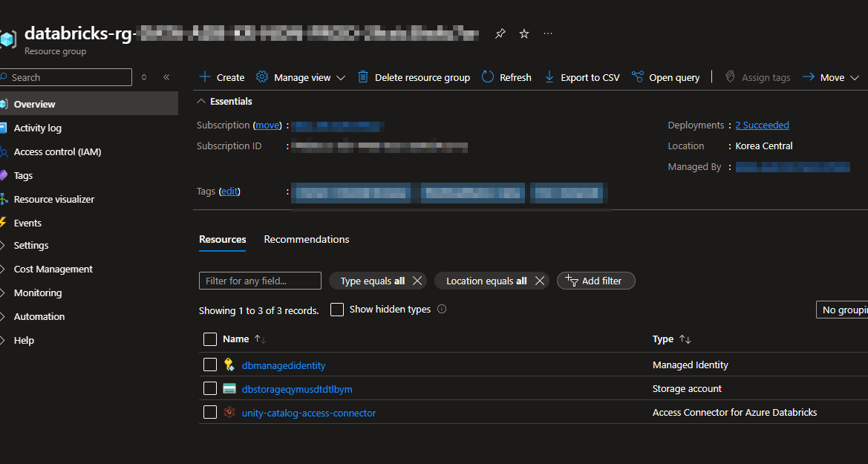Click the Add filter button
Screen dimensions: 868x464
pyautogui.click(x=595, y=281)
